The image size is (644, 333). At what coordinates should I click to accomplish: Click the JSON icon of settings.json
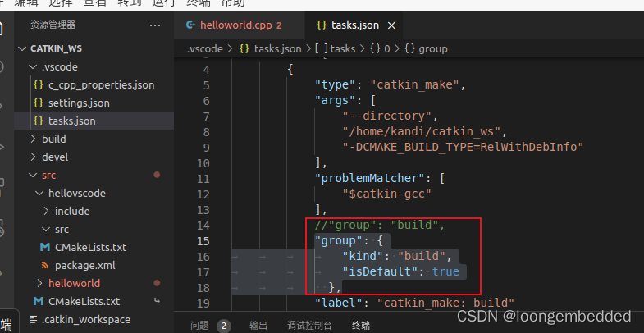click(x=39, y=103)
